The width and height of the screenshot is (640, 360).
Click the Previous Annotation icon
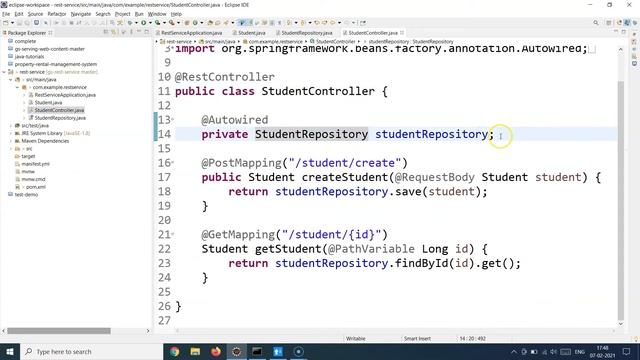[303, 23]
